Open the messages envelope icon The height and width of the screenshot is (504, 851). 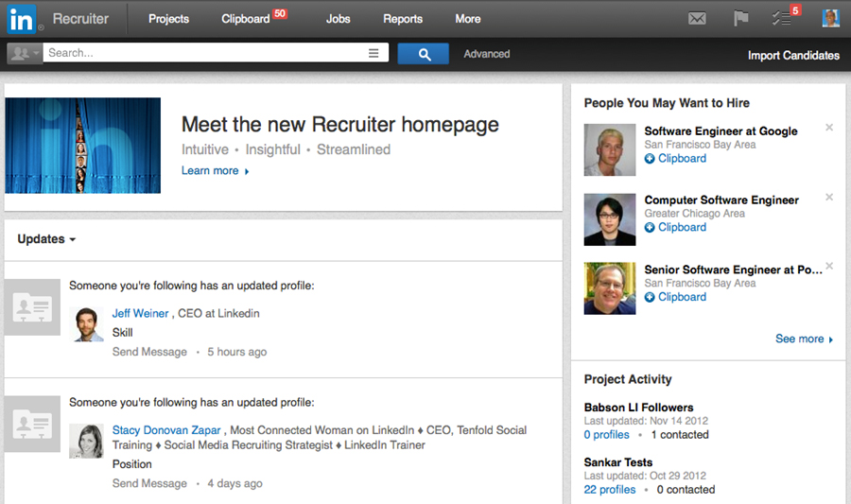pyautogui.click(x=697, y=19)
